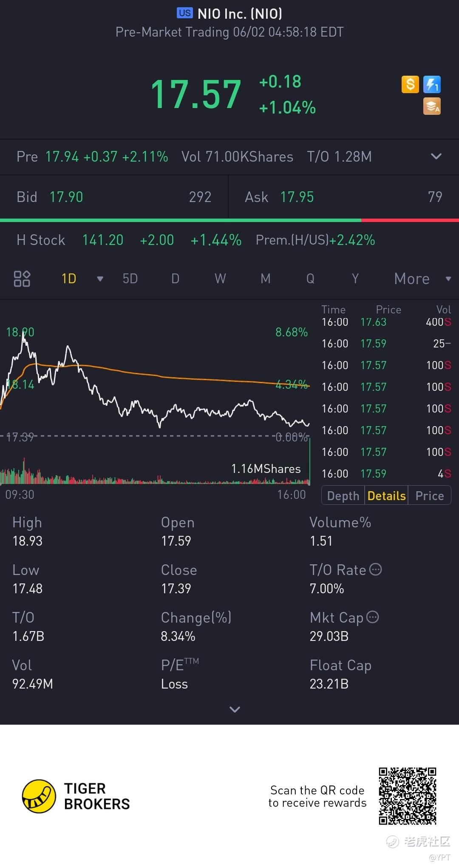The height and width of the screenshot is (868, 459).
Task: Tap the Prem.(H/US)+2.42% value
Action: pyautogui.click(x=315, y=240)
